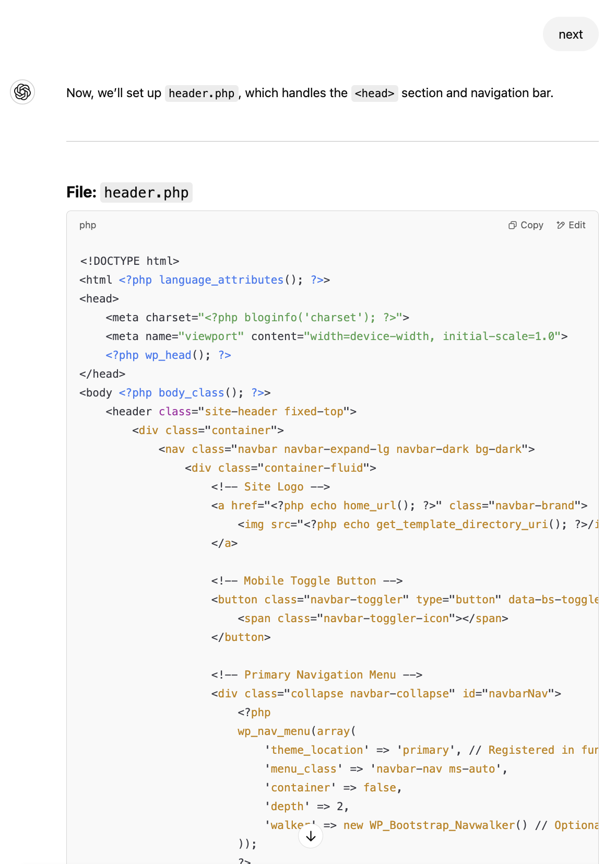Screen dimensions: 616x864
Task: Click the 'depth' => 2 line
Action: click(x=306, y=807)
